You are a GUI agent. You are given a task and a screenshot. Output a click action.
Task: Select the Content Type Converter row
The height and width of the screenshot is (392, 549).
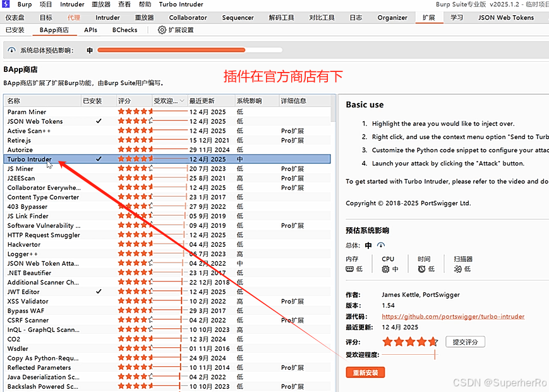[167, 197]
